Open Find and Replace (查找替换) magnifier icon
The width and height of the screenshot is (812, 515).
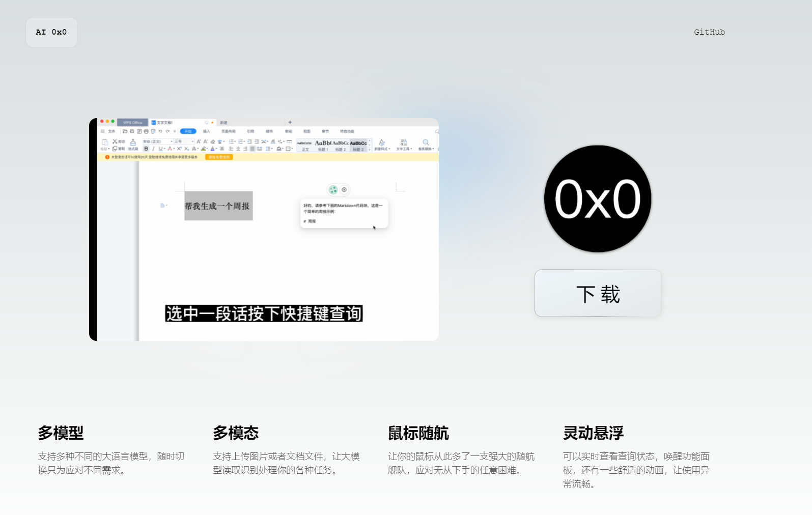coord(426,144)
